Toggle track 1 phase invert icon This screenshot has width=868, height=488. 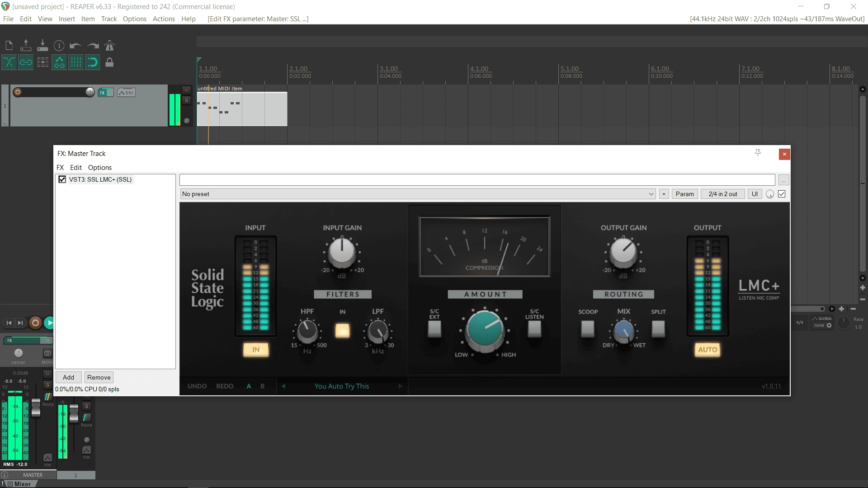[x=186, y=121]
